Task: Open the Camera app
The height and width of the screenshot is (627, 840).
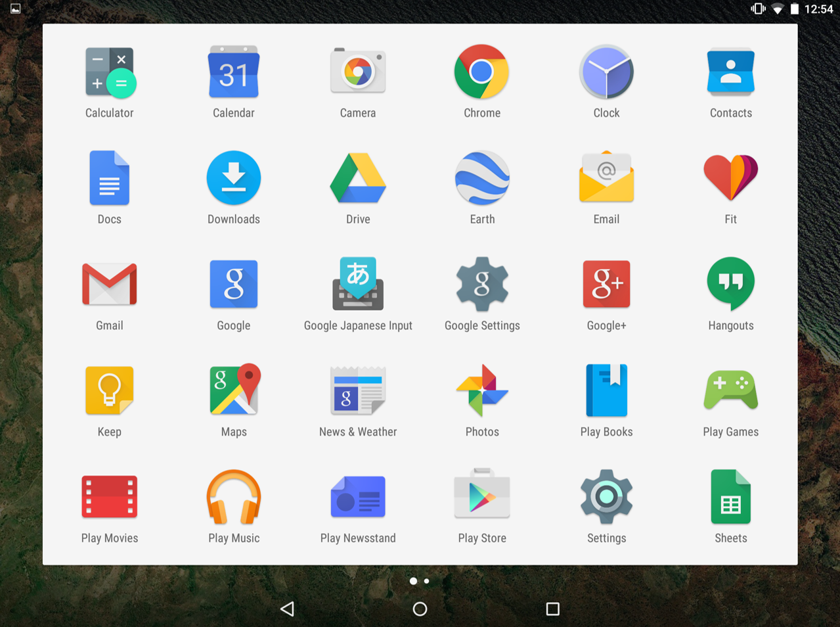Action: click(358, 72)
